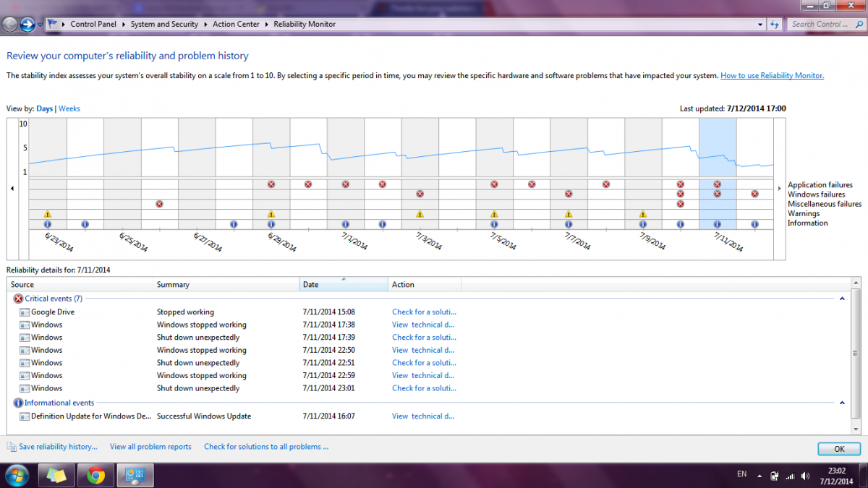Open the Start menu orb

(x=17, y=476)
